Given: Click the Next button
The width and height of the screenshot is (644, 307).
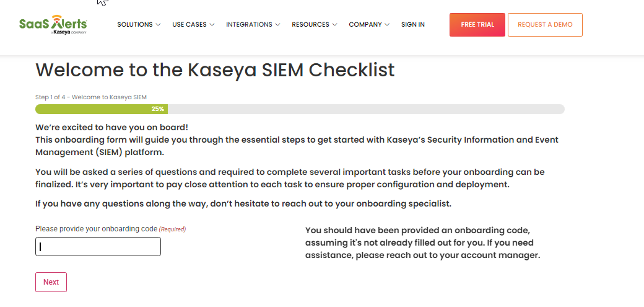Looking at the screenshot, I should point(51,282).
